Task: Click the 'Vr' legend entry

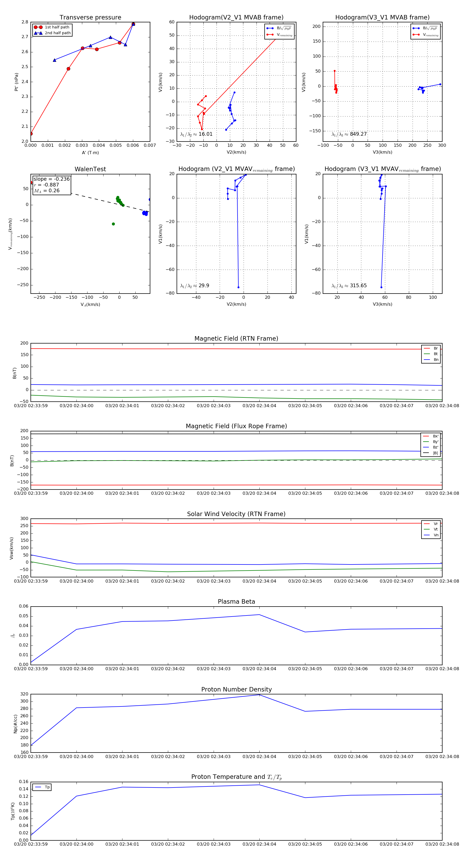Action: 431,524
